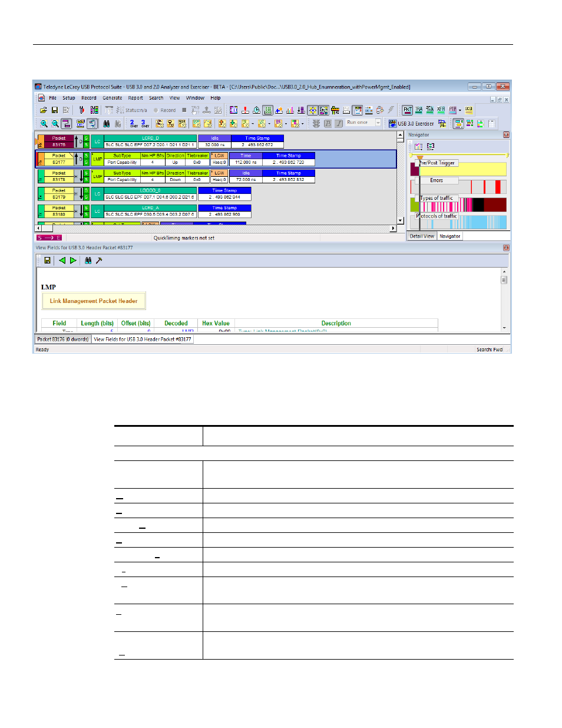Click the Link Management Packet Header button

coord(94,301)
